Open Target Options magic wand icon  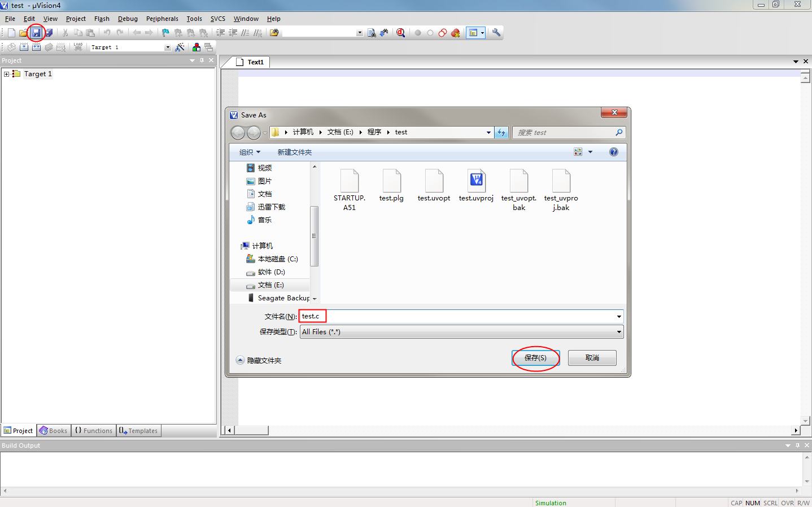tap(180, 47)
